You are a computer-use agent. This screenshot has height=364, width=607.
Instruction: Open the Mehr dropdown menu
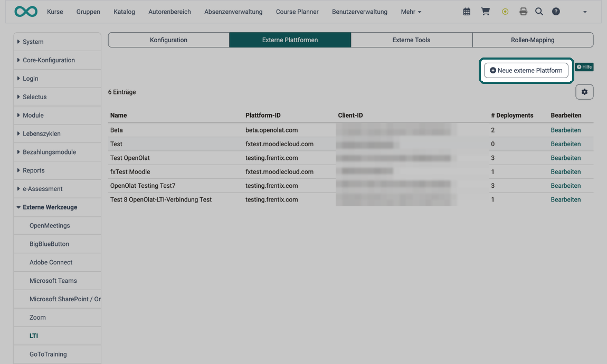coord(411,12)
